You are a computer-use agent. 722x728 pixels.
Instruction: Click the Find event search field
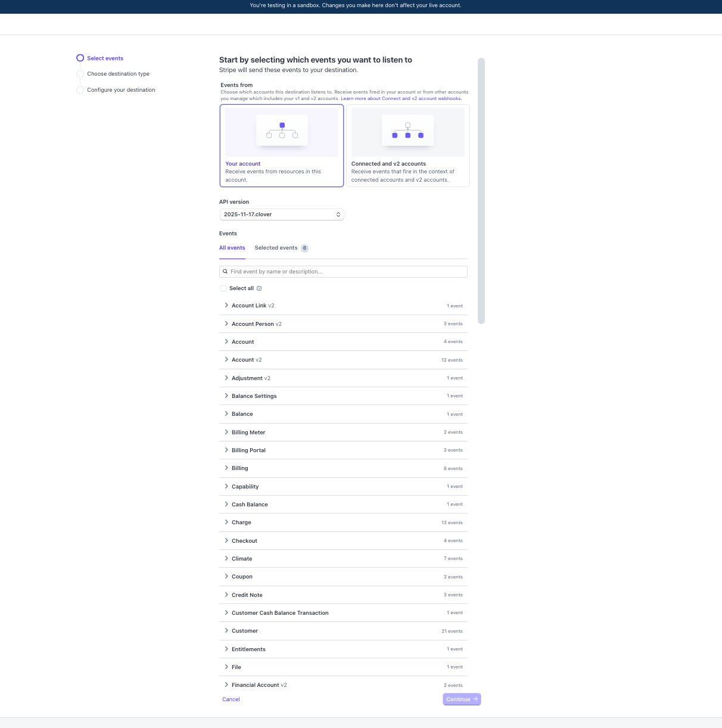pos(347,272)
